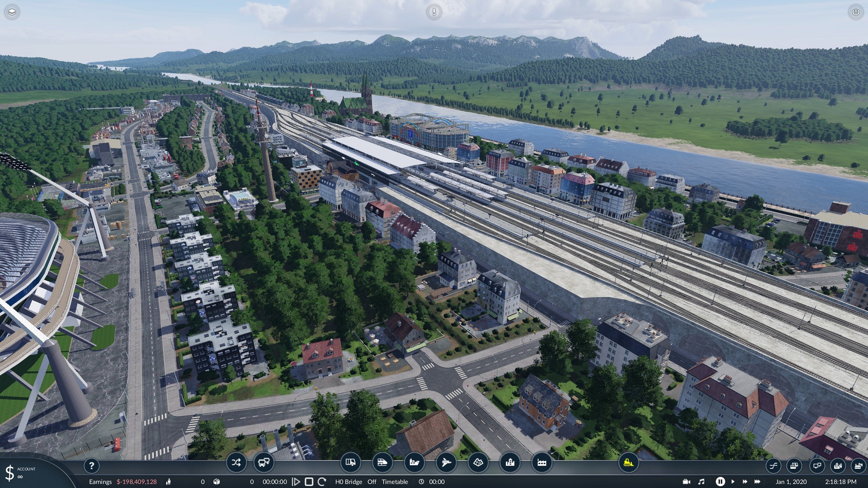Screen dimensions: 868x488
Task: Open the camera tool icon
Action: pyautogui.click(x=687, y=481)
